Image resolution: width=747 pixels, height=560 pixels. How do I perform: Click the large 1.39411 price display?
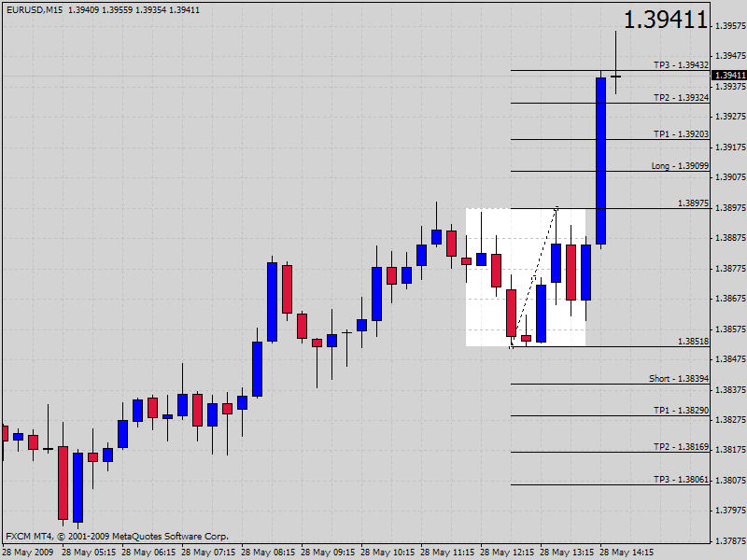666,20
